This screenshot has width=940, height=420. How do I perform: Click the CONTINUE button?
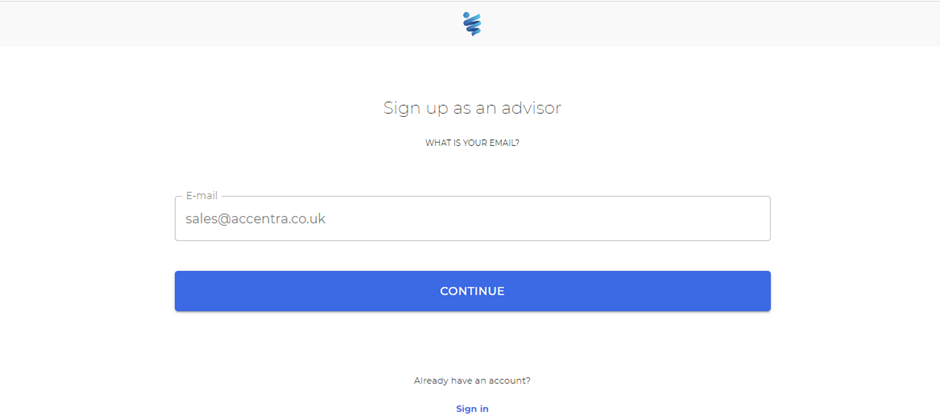pos(472,291)
